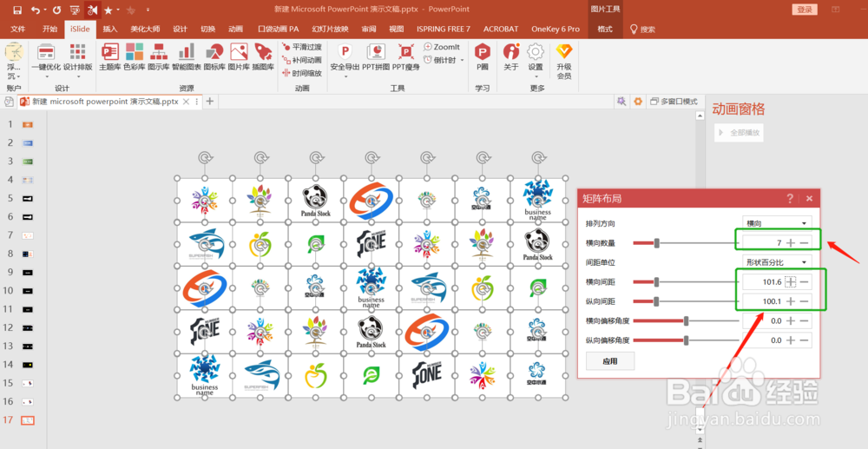Click the Undo arrow icon
Viewport: 868px width, 449px height.
[36, 10]
